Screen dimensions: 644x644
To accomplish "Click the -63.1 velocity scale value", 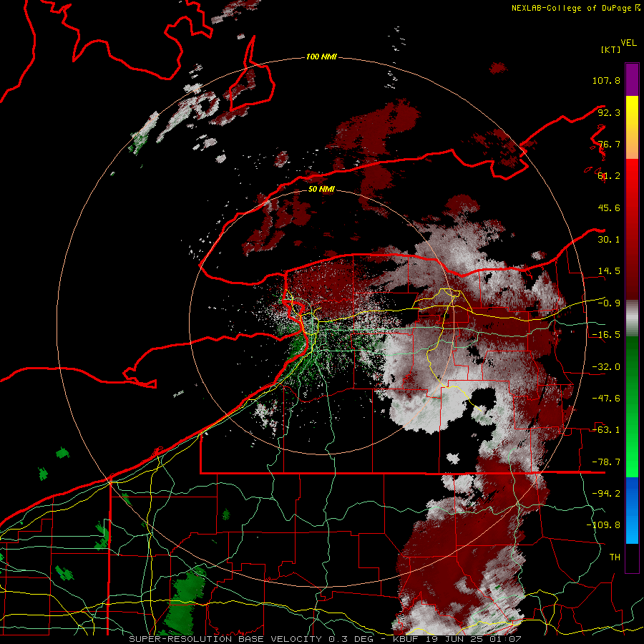I will pyautogui.click(x=606, y=430).
